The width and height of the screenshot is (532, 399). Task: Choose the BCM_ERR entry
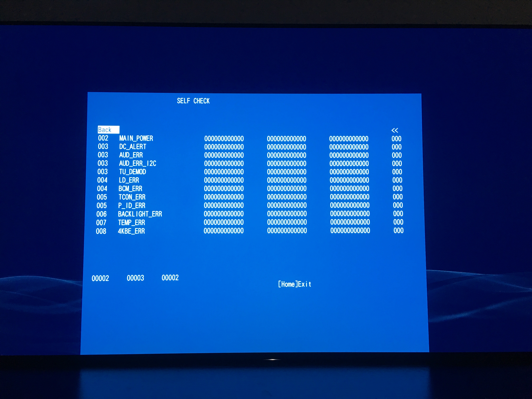[x=130, y=189]
